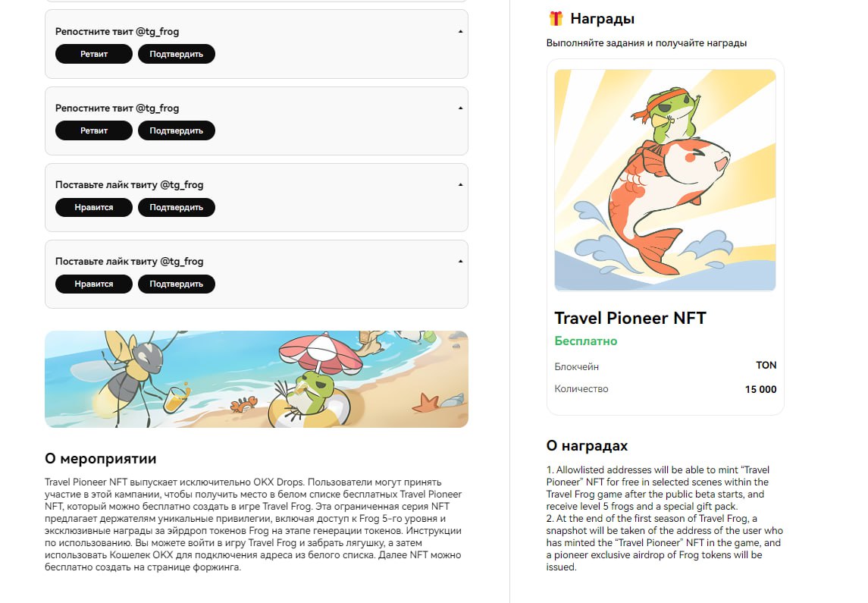Click the second Нравится button
Viewport: 868px width, 603px height.
click(93, 284)
